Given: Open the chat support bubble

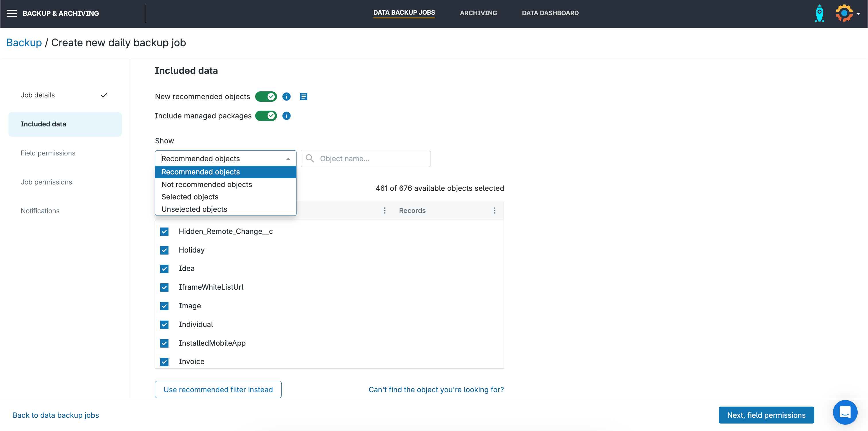Looking at the screenshot, I should click(x=845, y=412).
